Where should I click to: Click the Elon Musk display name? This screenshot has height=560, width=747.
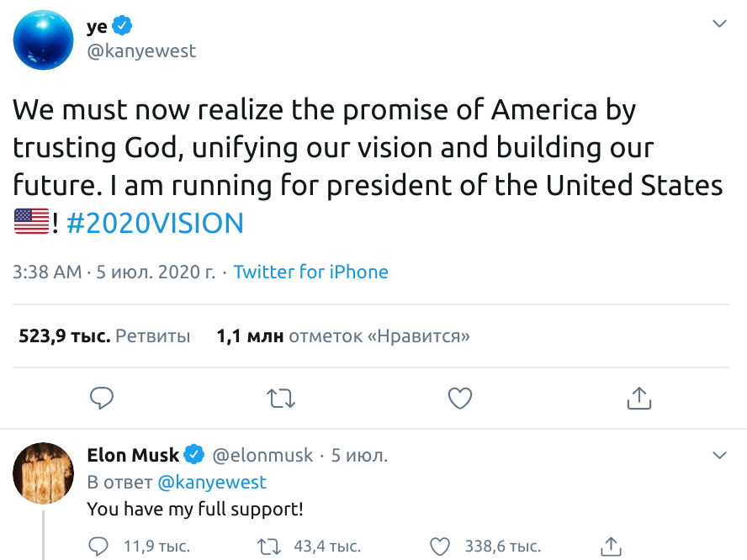(x=133, y=456)
